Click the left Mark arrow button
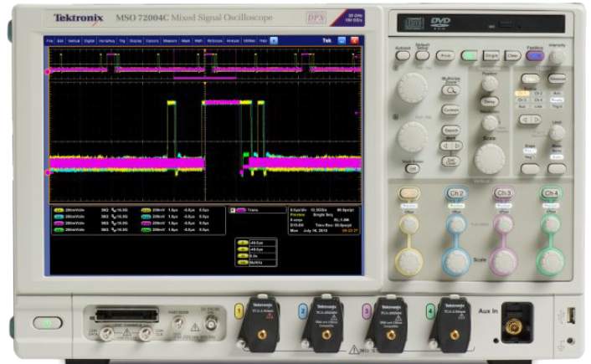The width and height of the screenshot is (591, 364). coord(445,146)
